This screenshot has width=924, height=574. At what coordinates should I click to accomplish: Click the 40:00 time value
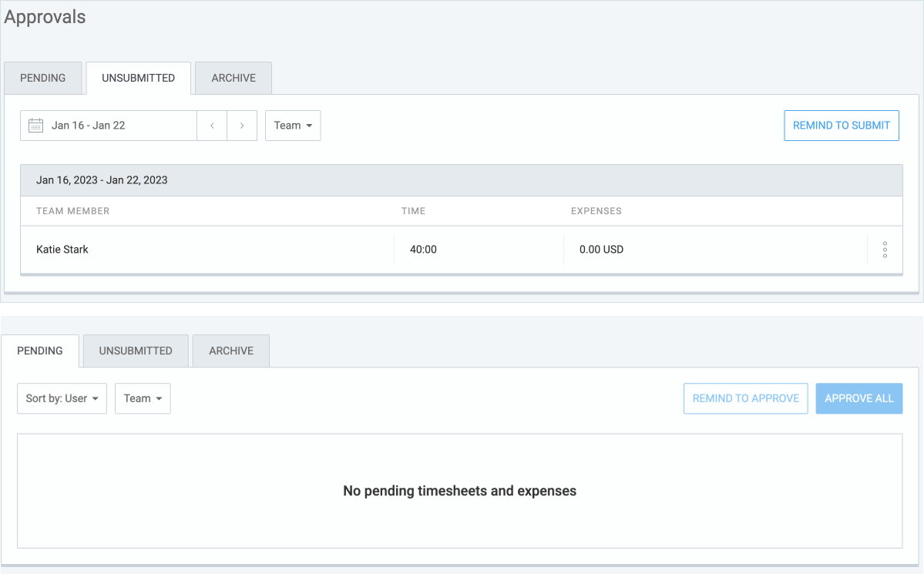click(423, 250)
